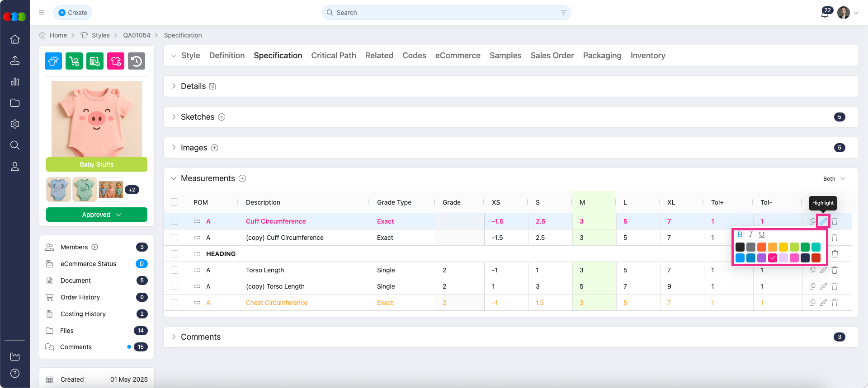Click the Create button
Screen dimensions: 868x388
[73, 13]
